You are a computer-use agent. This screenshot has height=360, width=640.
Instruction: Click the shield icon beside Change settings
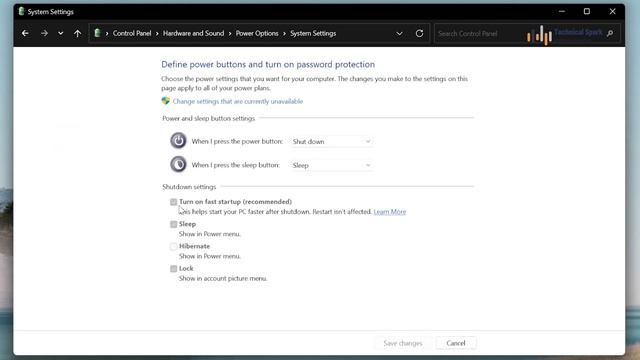(x=165, y=101)
